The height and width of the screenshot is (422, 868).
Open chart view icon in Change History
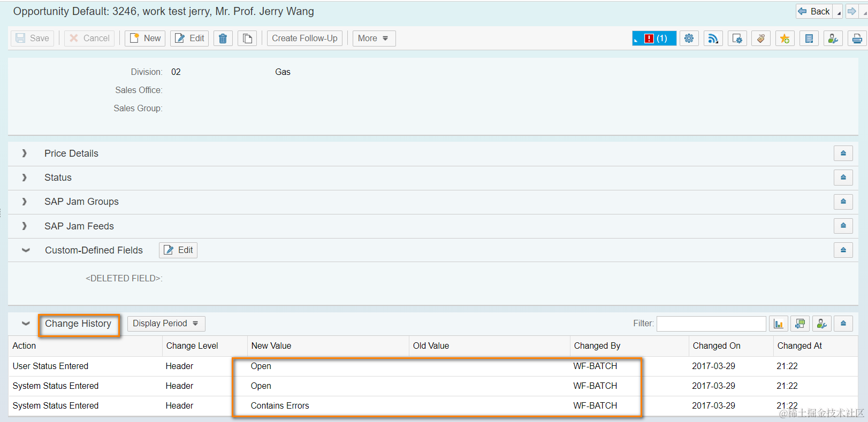(779, 324)
